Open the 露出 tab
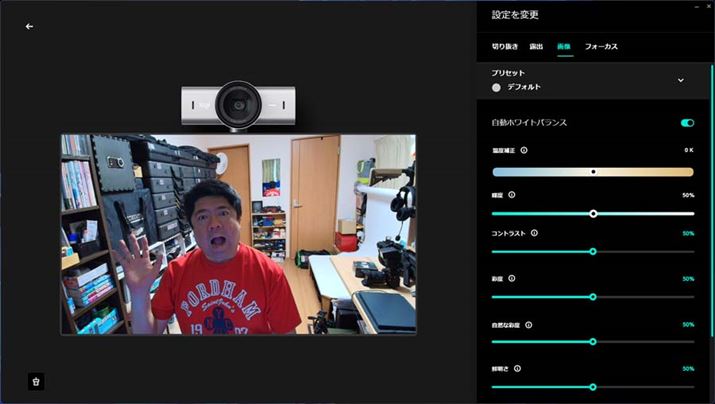The height and width of the screenshot is (404, 715). (536, 46)
